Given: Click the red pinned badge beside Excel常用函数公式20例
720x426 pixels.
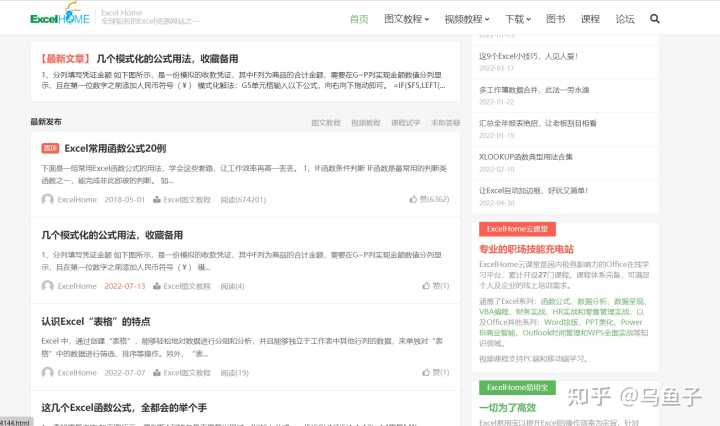Looking at the screenshot, I should [x=51, y=148].
